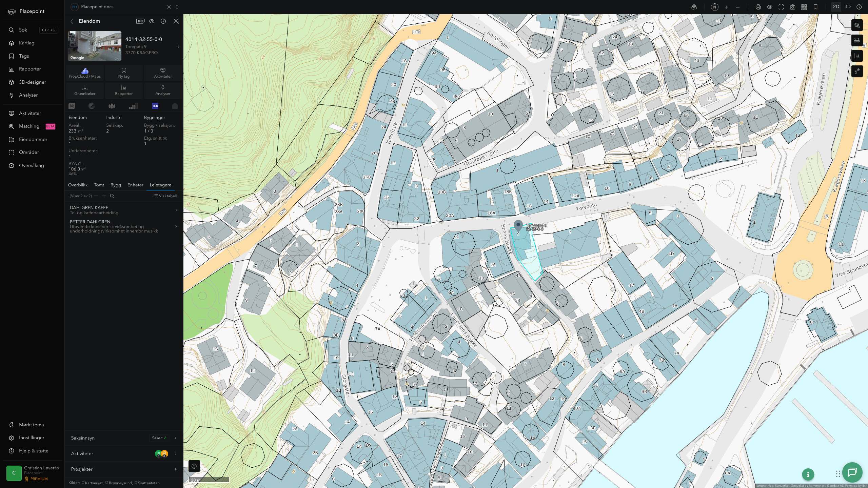
Task: Open map pin location icon in top bar
Action: 694,7
